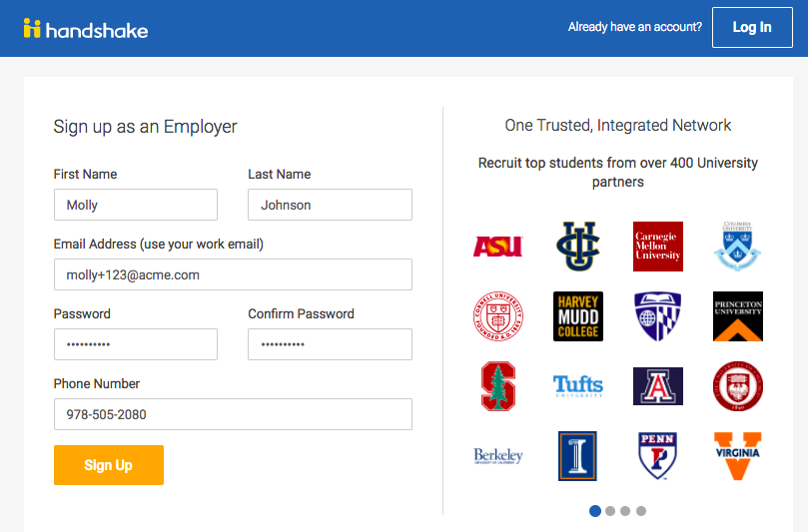The image size is (808, 532).
Task: Click the Handshake logo in header
Action: pos(86,29)
